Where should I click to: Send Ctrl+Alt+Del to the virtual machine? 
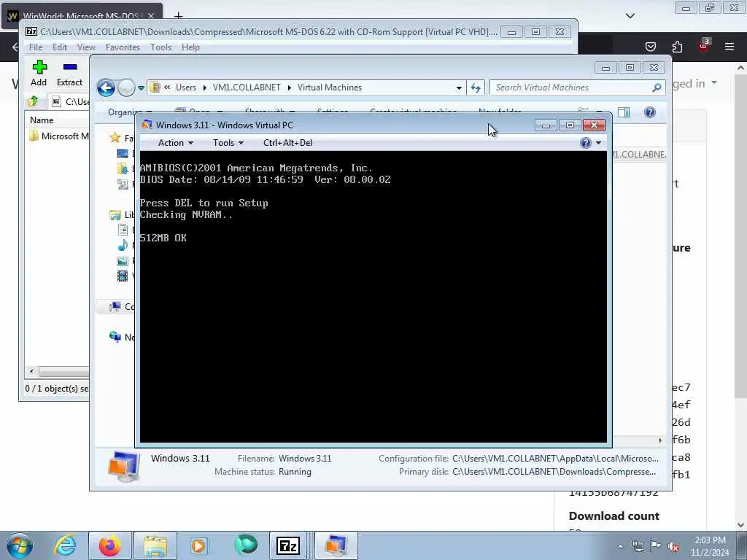[287, 143]
